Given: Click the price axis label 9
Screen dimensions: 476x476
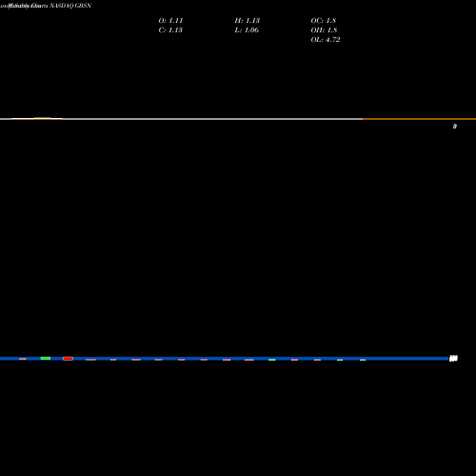Looking at the screenshot, I should (455, 127).
